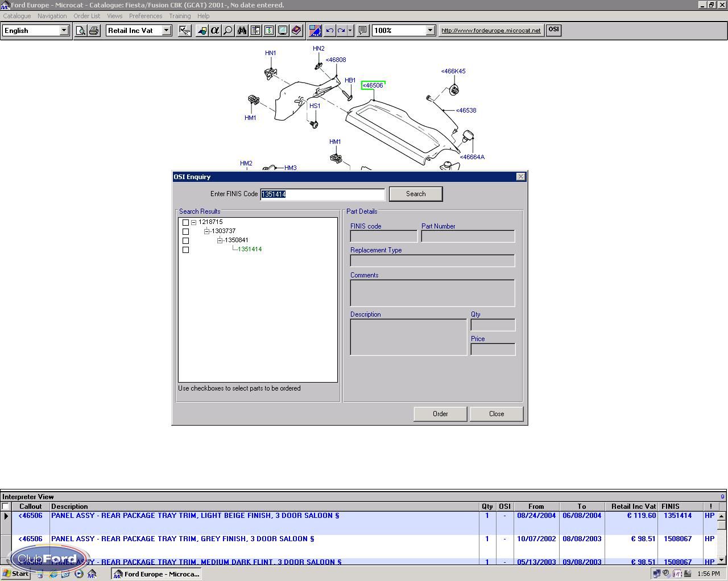This screenshot has width=728, height=581.
Task: Click the book icon in toolbar
Action: 296,31
